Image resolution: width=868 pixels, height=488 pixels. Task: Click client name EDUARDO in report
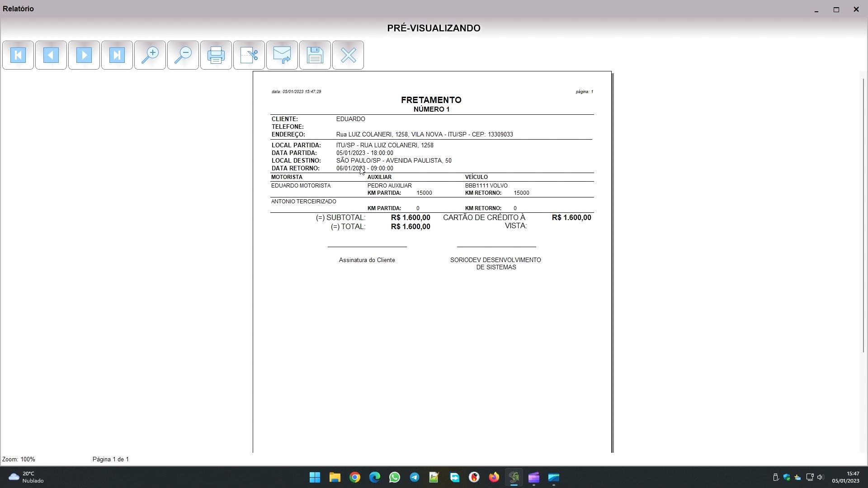pos(351,119)
